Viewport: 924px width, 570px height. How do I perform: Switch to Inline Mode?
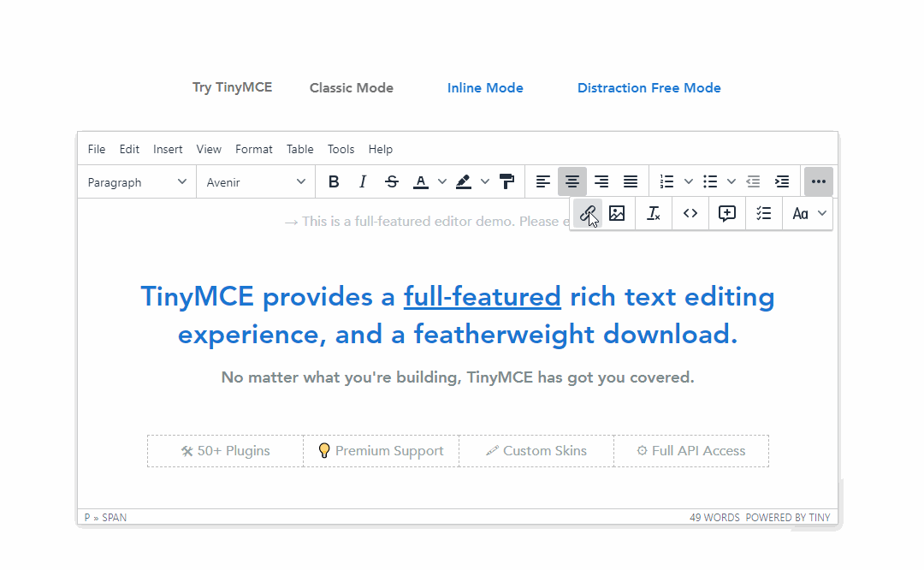pos(485,88)
